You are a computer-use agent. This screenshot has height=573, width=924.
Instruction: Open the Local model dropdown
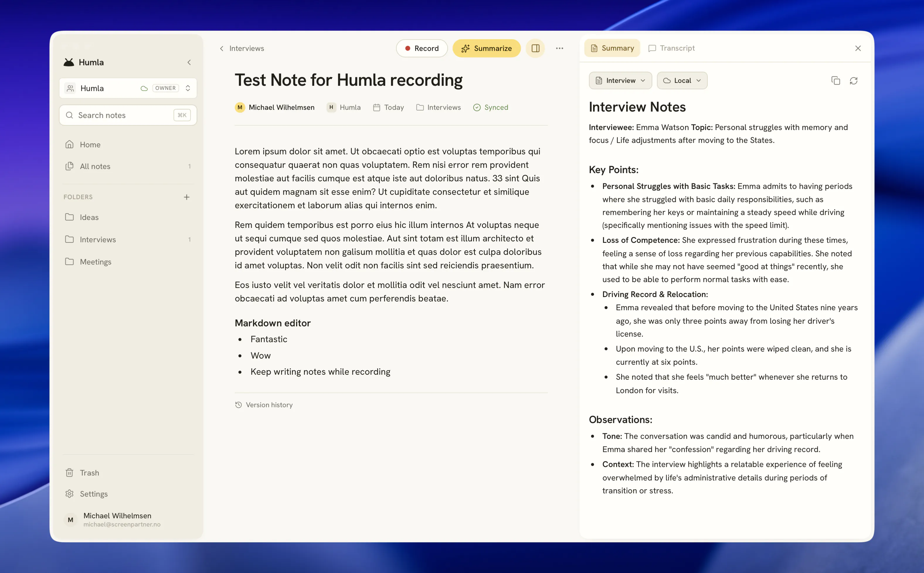click(682, 80)
